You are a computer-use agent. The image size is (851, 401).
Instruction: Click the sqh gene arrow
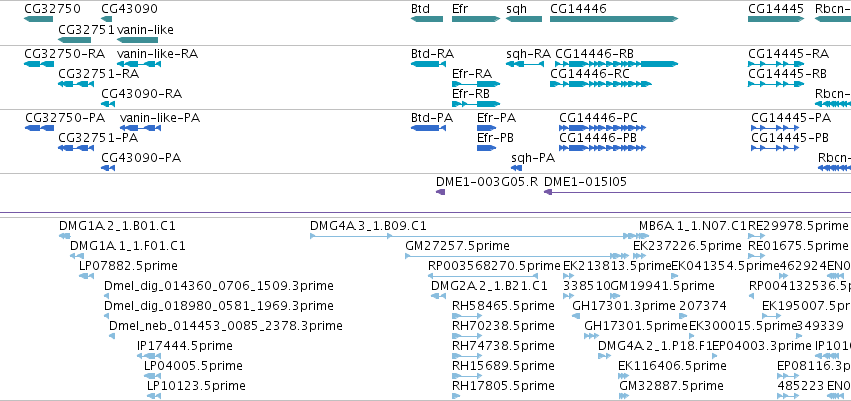point(524,19)
